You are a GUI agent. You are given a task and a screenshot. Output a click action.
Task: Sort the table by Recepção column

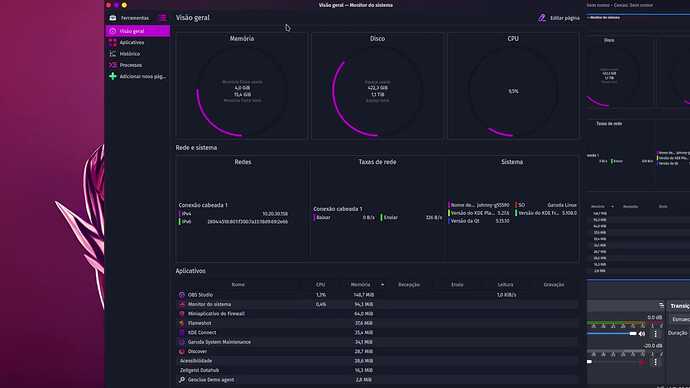click(409, 285)
